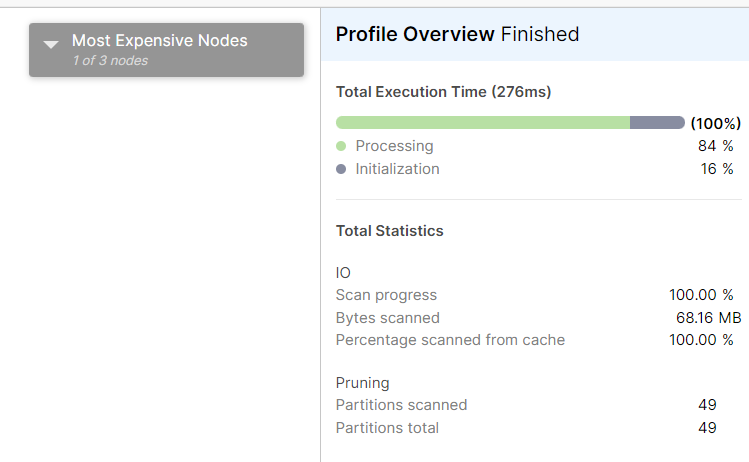Click the Most Expensive Nodes panel header
The height and width of the screenshot is (462, 749).
click(x=160, y=41)
